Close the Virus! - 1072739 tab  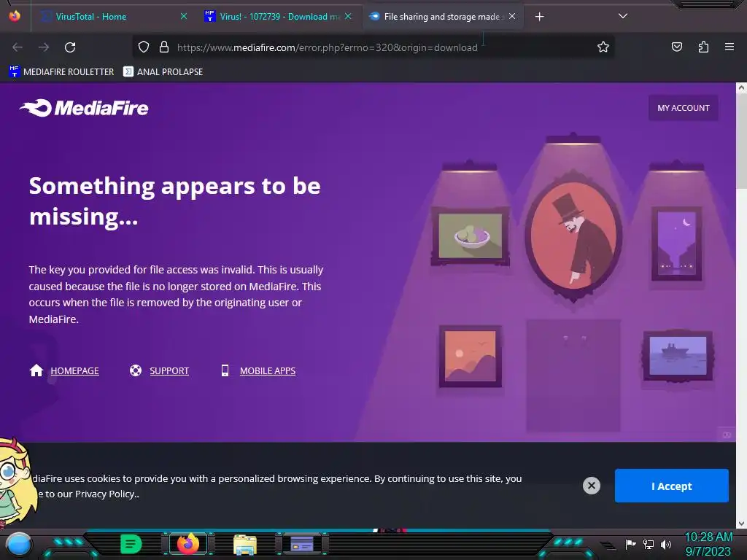[x=348, y=16]
